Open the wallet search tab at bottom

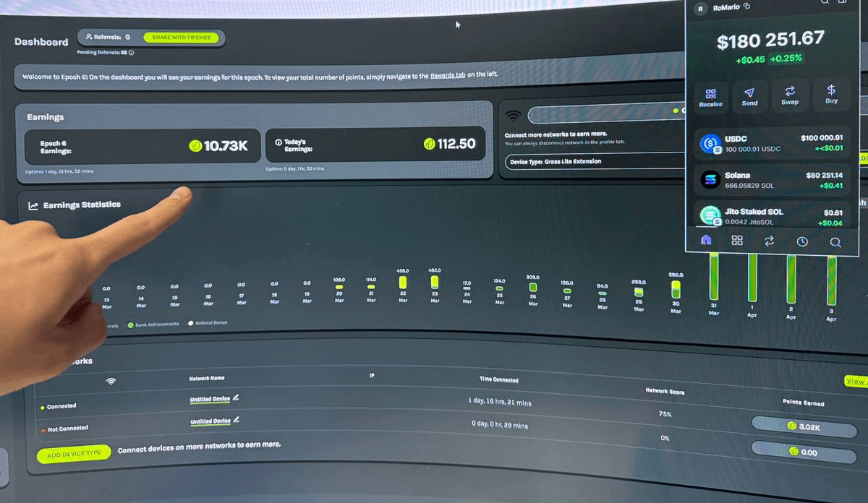[835, 242]
